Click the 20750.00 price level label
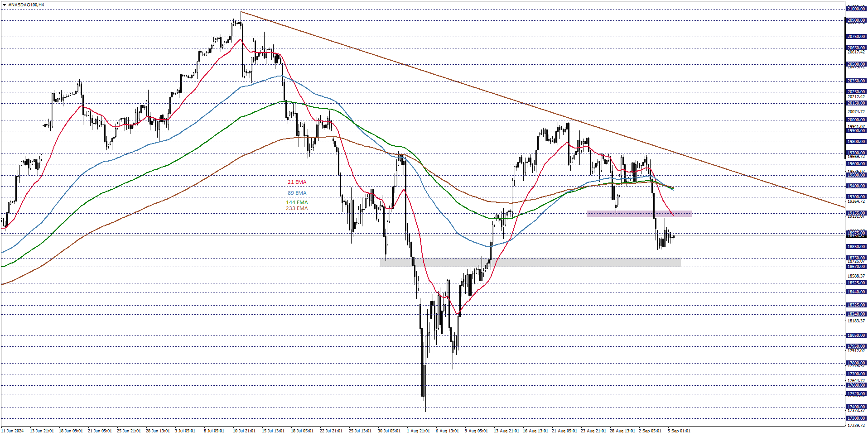The image size is (868, 436). pos(856,37)
